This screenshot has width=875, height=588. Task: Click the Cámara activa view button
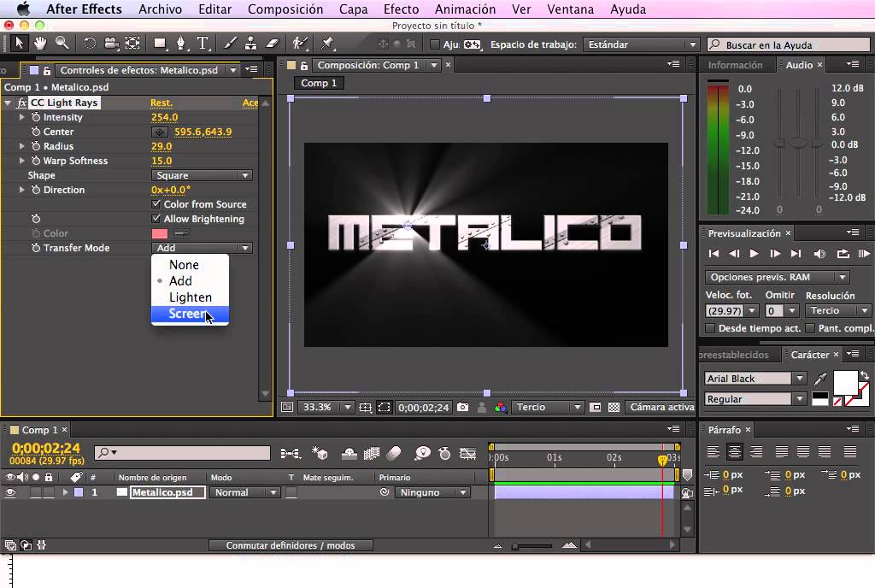tap(661, 408)
